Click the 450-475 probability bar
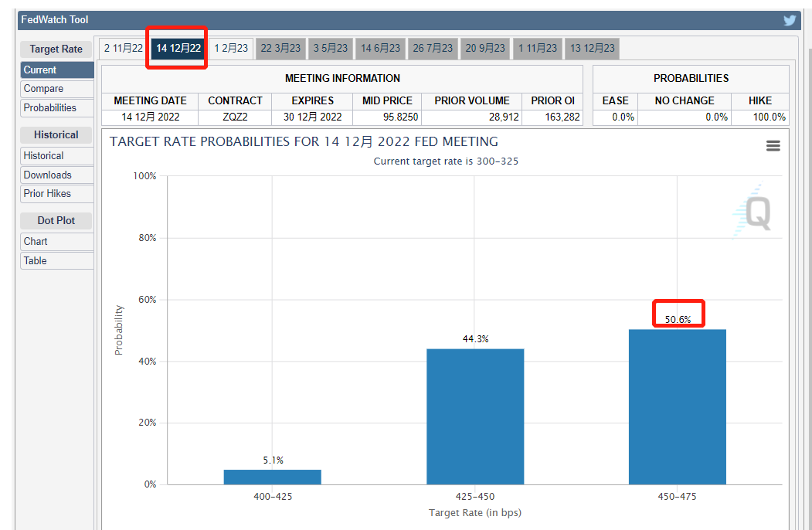 [678, 406]
